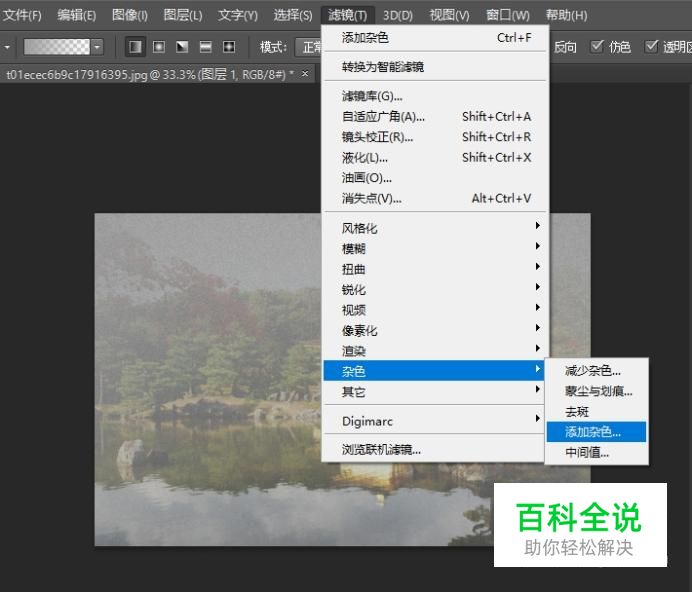Expand the 模糊 submenu

coord(435,249)
